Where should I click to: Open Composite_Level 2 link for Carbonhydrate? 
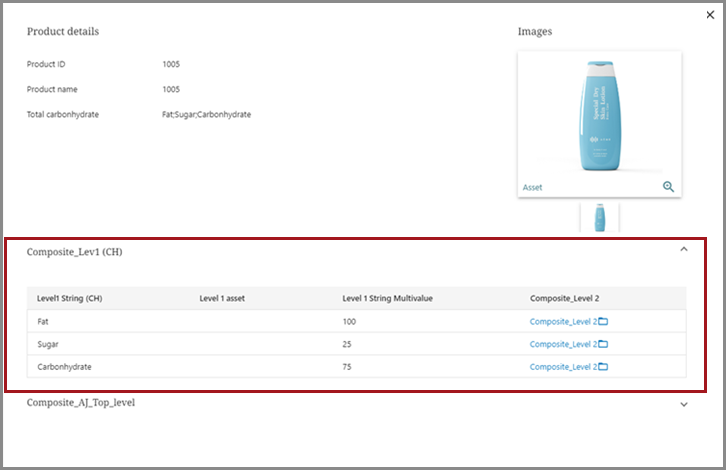click(563, 367)
